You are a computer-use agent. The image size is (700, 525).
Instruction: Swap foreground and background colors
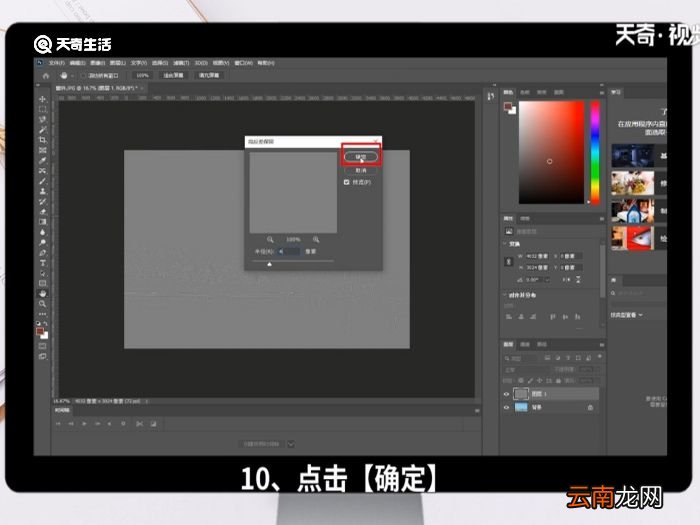[46, 323]
